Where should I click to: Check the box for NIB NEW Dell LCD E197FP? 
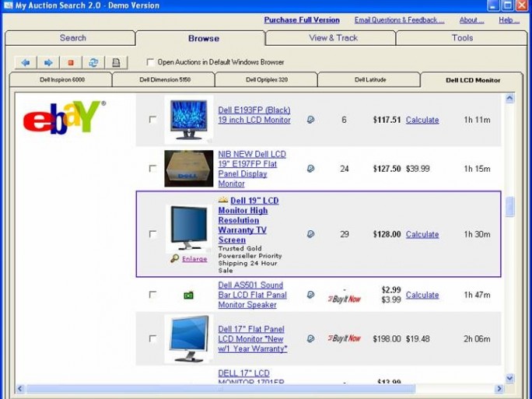(152, 168)
